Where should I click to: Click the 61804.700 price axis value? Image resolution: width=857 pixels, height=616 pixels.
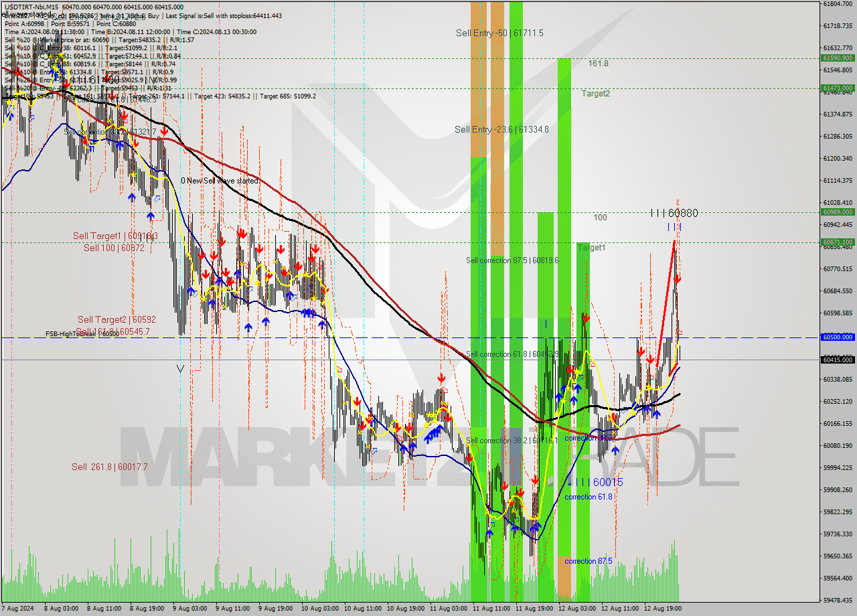tap(838, 4)
